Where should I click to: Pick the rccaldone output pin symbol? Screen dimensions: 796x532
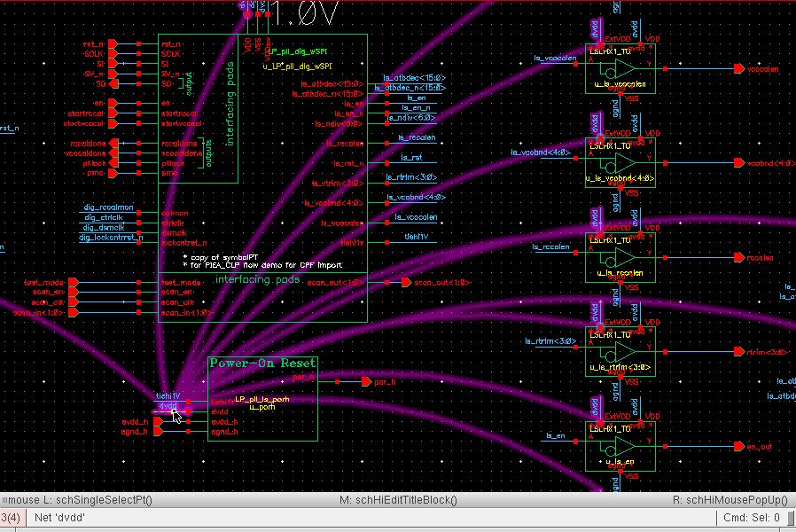tap(113, 143)
